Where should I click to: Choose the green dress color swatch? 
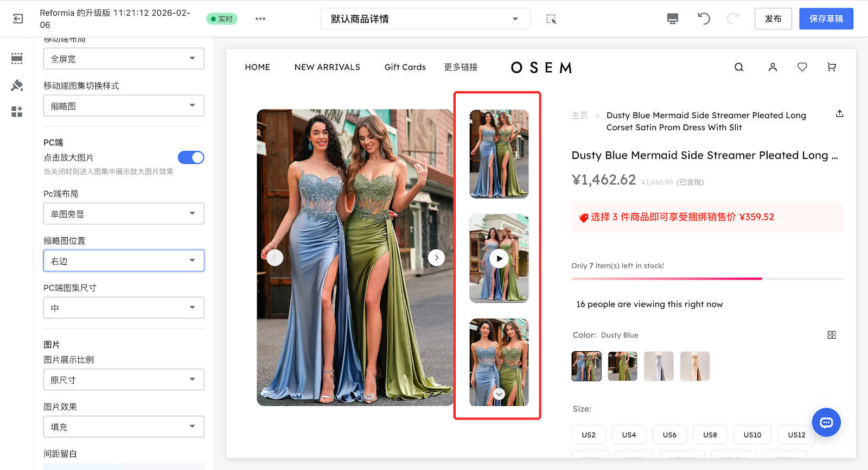pos(622,366)
